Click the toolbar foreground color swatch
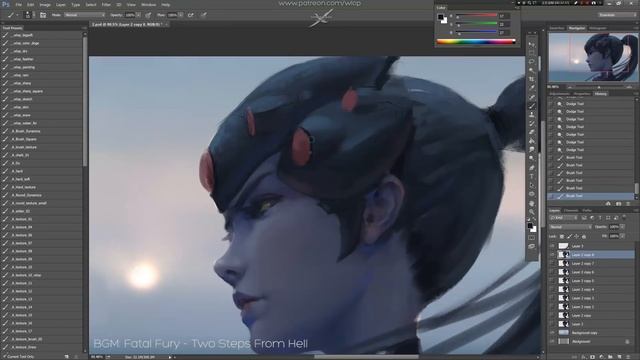Screen dimensions: 640x360 click(530, 226)
